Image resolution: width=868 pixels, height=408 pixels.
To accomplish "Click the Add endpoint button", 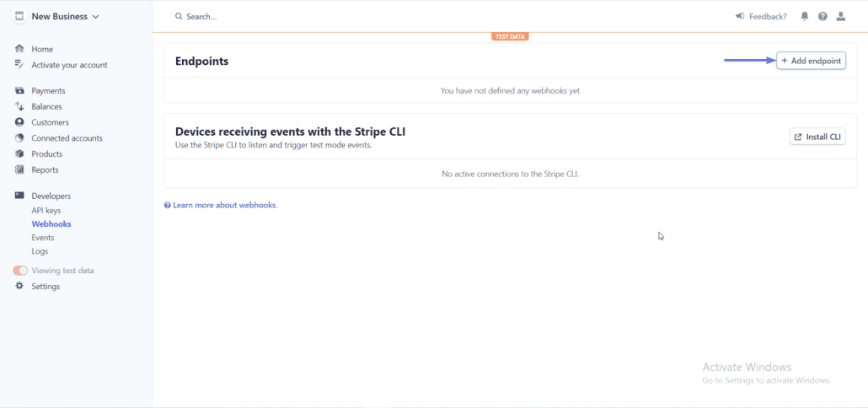I will (x=811, y=61).
